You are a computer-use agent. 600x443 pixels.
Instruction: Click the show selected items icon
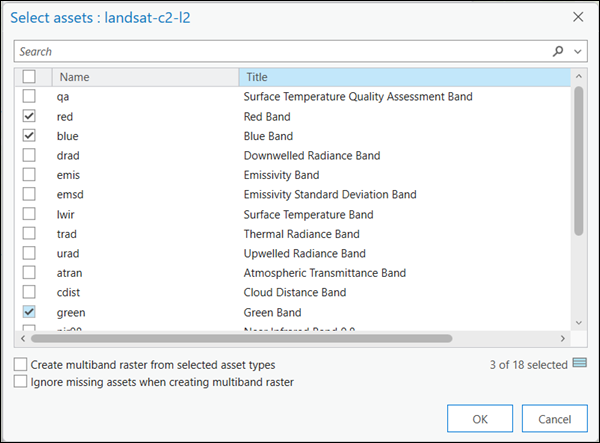click(x=579, y=364)
